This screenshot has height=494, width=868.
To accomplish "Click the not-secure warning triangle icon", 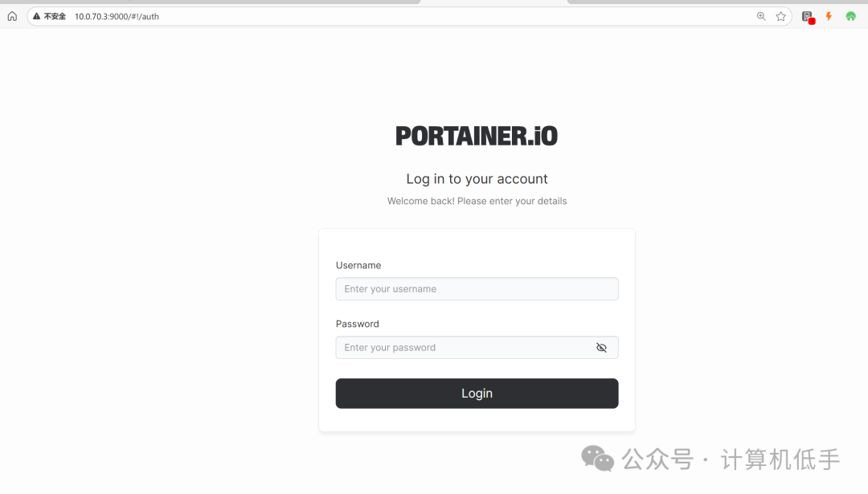I will point(36,17).
